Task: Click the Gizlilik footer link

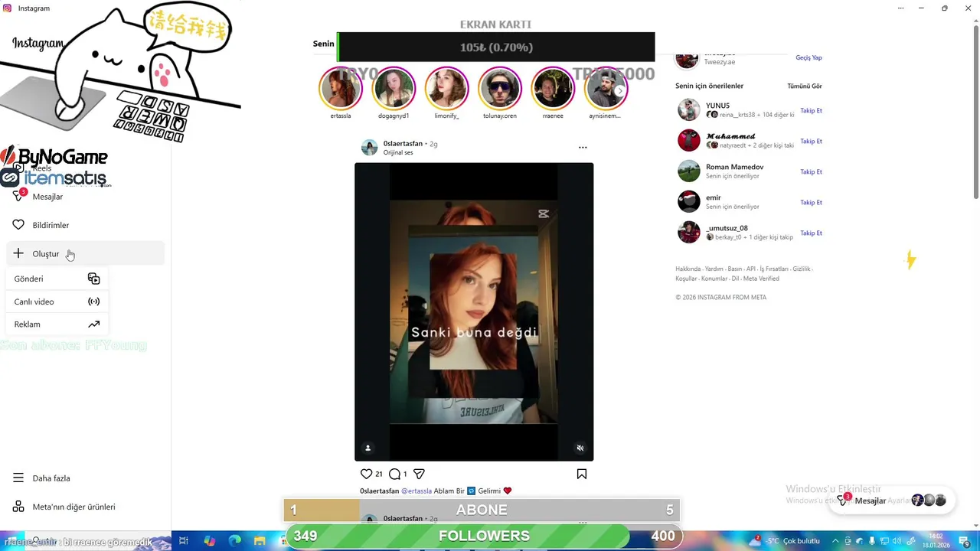Action: point(801,269)
